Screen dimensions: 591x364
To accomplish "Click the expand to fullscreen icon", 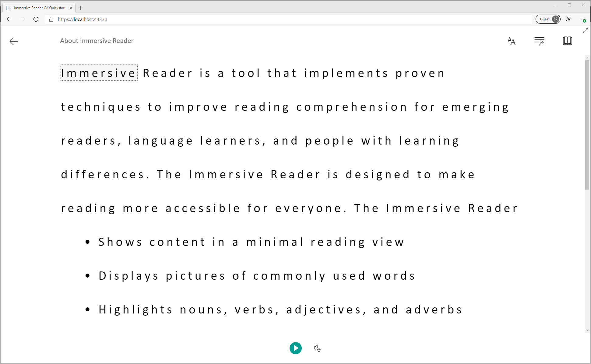I will pyautogui.click(x=586, y=30).
